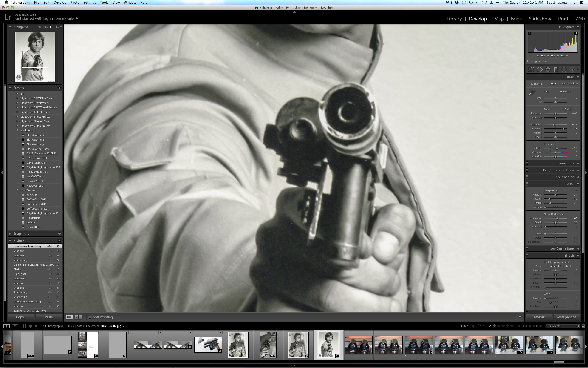Open the filmstrip Grid view icon
Viewport: 588px width, 368px height.
pos(25,326)
